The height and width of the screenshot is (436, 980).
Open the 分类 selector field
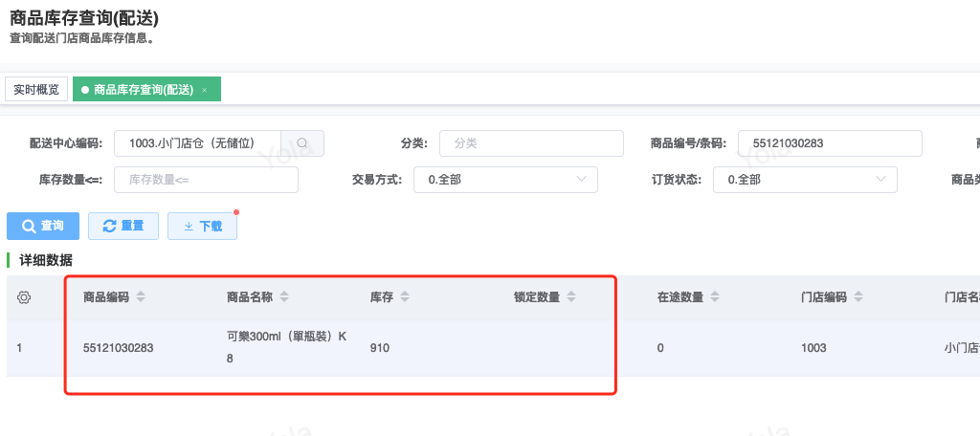531,143
